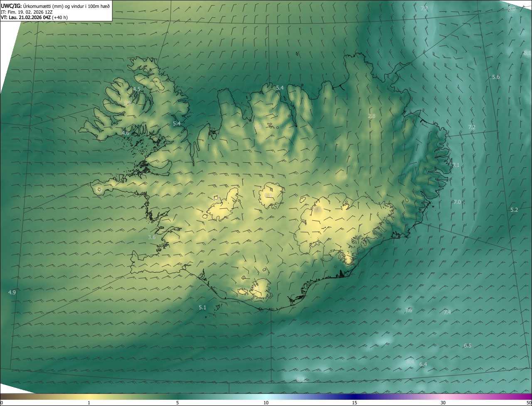The height and width of the screenshot is (406, 532).
Task: Click the map value label '5.2'
Action: click(514, 210)
